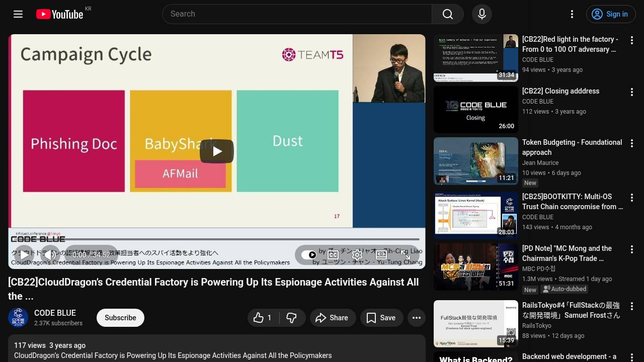The image size is (644, 362).
Task: Open Token Budgeting video thumbnail
Action: coord(476,161)
